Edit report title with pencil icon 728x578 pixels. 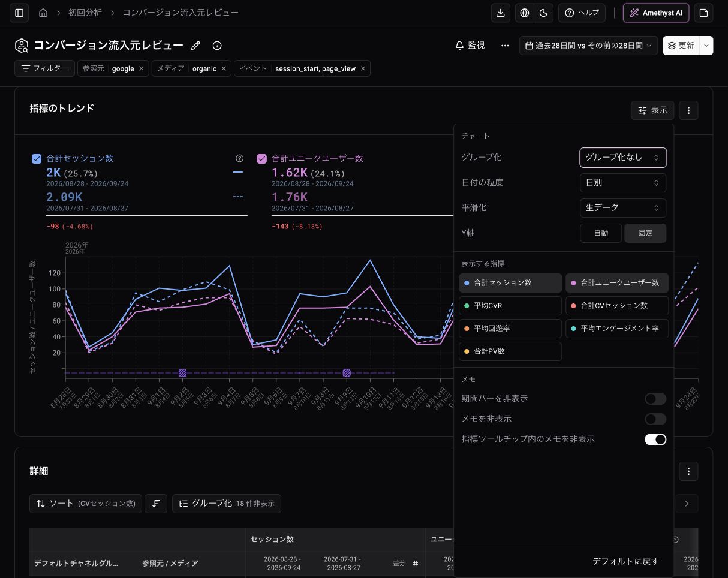(195, 46)
